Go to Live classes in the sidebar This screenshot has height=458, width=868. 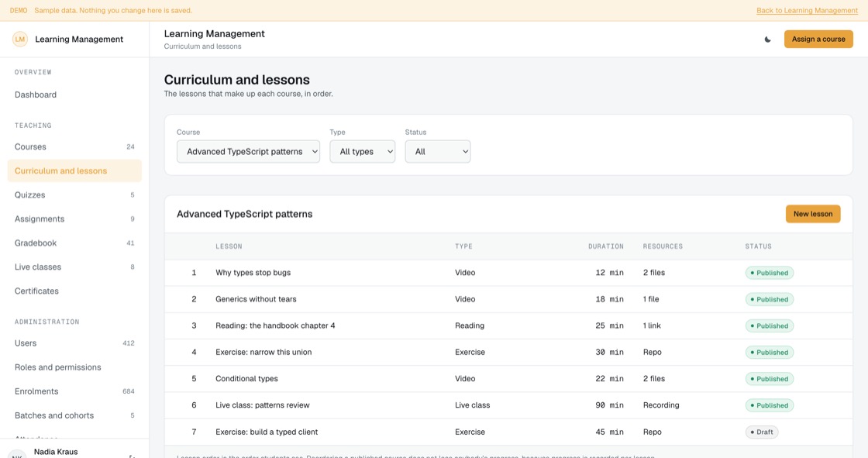(x=74, y=267)
